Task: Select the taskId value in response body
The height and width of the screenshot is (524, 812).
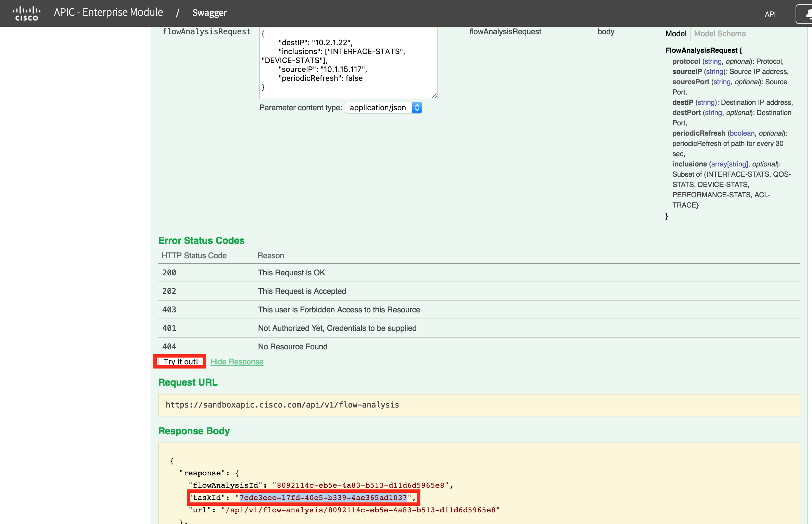Action: (x=323, y=497)
